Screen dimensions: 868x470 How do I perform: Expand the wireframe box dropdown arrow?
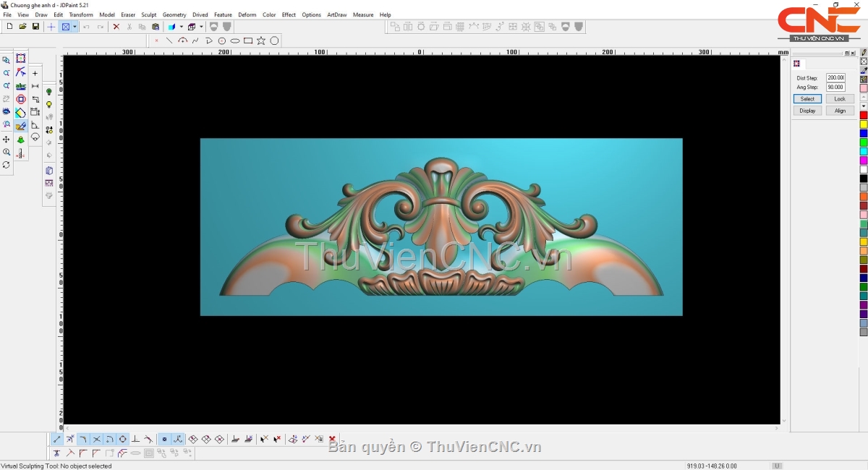(201, 27)
